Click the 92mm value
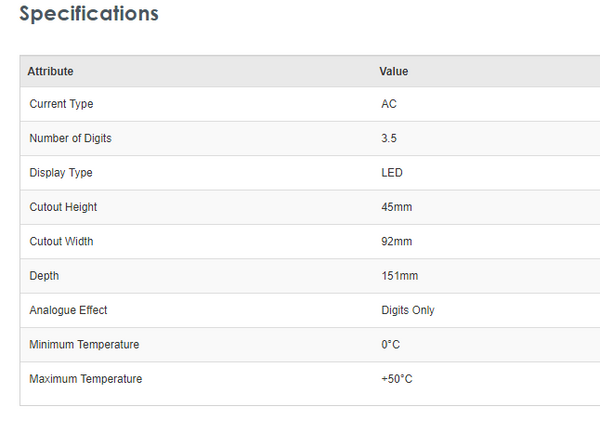Screen dimensions: 600x433 click(396, 241)
